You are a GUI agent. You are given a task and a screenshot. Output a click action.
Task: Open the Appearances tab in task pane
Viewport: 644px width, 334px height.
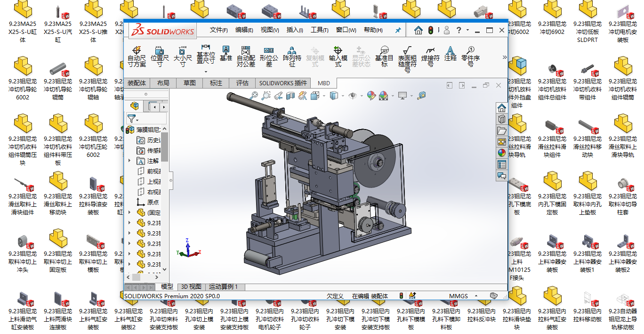pyautogui.click(x=501, y=153)
